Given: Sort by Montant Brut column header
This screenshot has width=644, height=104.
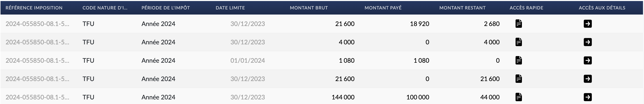Looking at the screenshot, I should (309, 8).
